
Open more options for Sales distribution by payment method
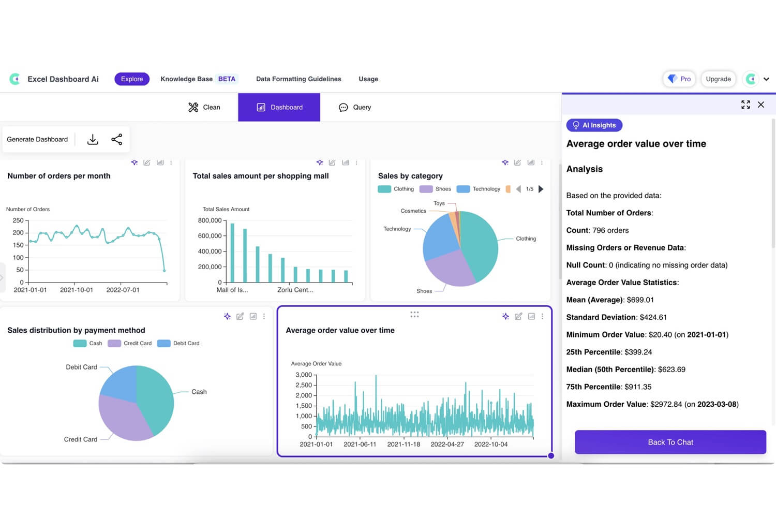(264, 316)
